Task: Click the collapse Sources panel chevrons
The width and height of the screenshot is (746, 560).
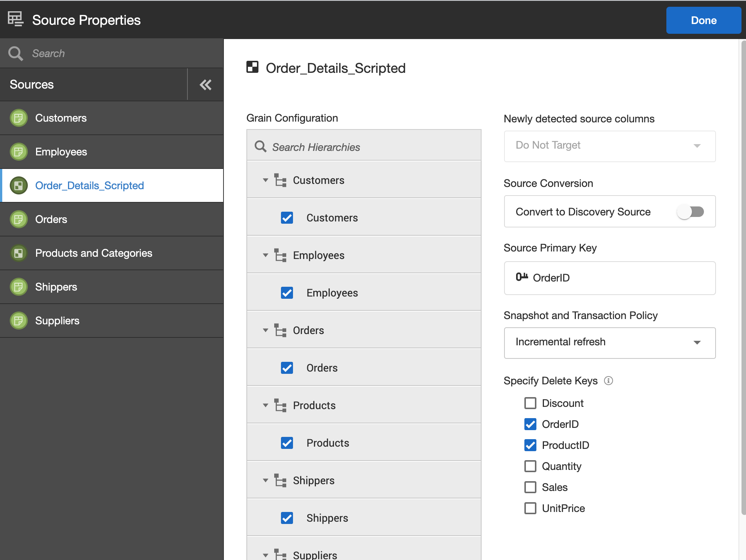Action: (x=205, y=85)
